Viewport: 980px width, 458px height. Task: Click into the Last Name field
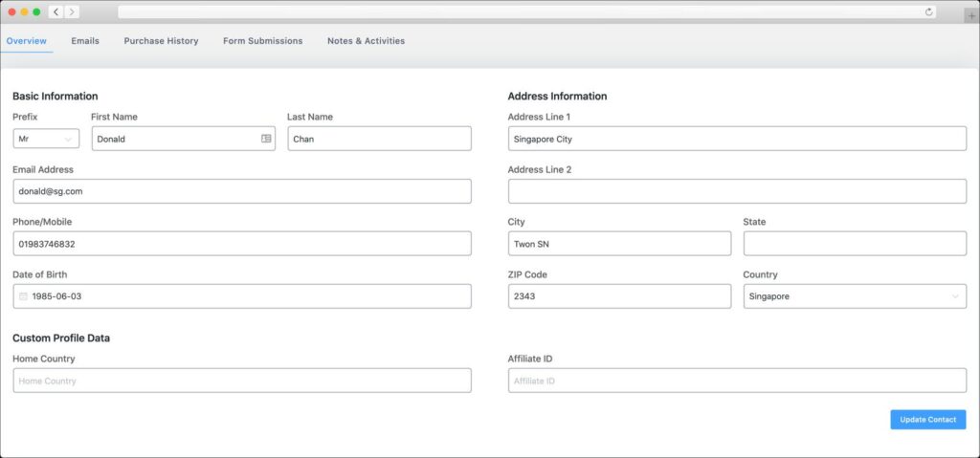coord(379,139)
